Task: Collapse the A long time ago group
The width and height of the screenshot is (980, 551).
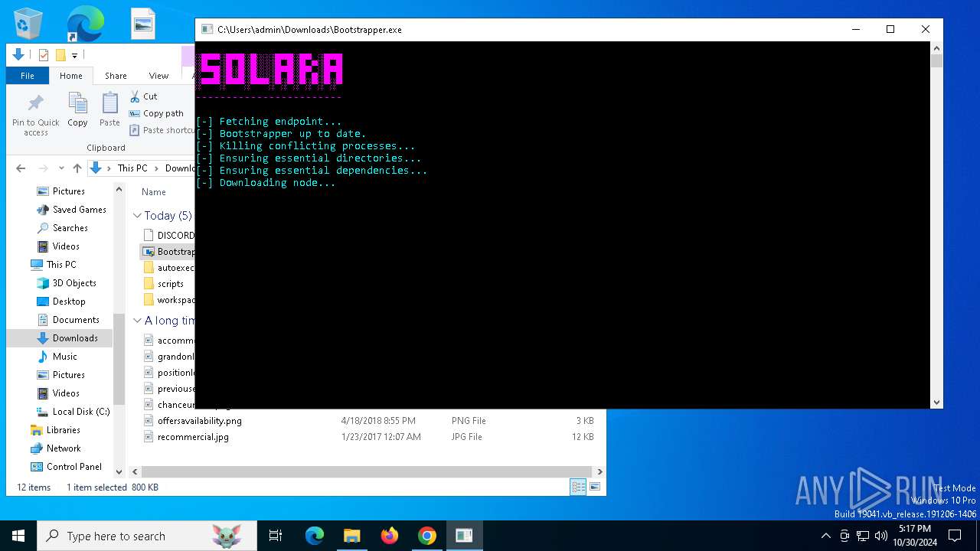Action: tap(138, 321)
